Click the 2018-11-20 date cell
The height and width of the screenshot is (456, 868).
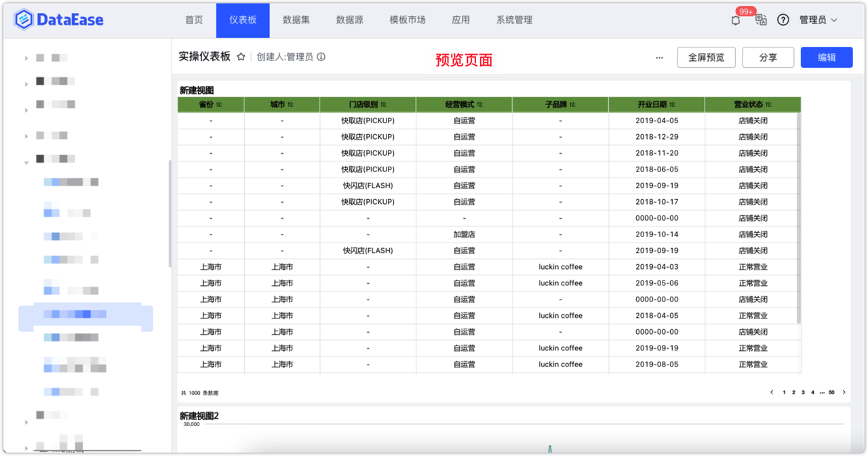(x=656, y=153)
